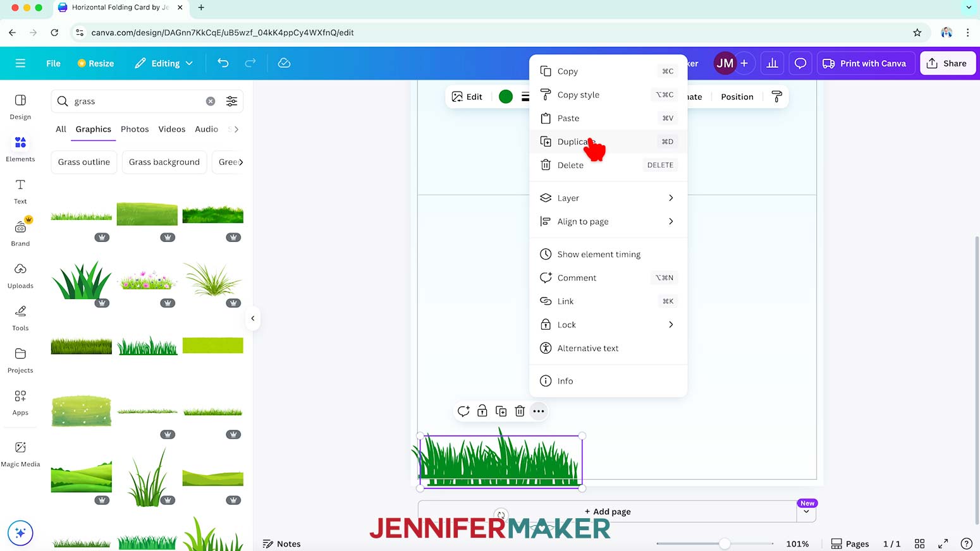The image size is (980, 551).
Task: Switch to the Photos tab
Action: coord(135,129)
